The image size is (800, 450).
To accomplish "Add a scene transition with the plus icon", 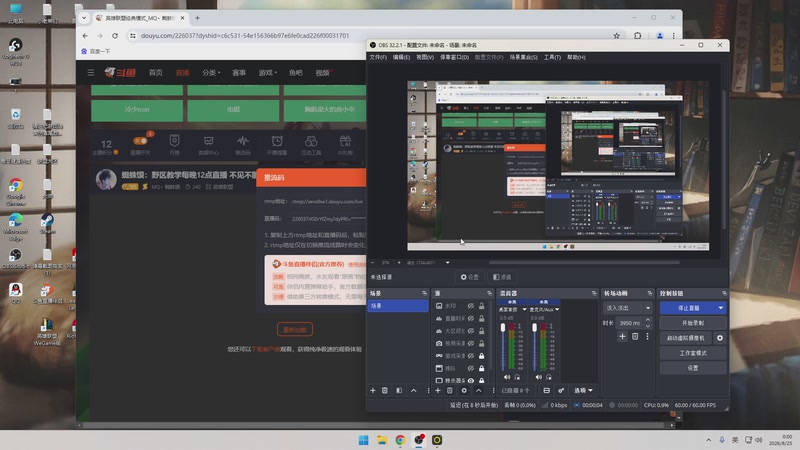I will tap(622, 336).
